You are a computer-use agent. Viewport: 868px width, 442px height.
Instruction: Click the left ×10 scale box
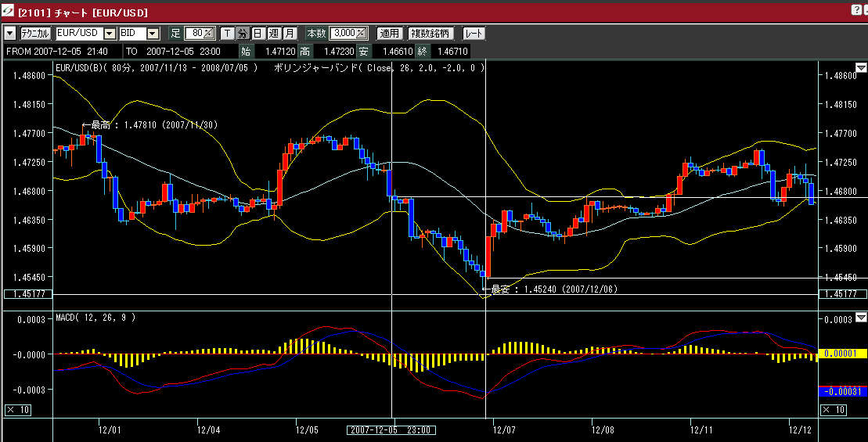click(18, 410)
